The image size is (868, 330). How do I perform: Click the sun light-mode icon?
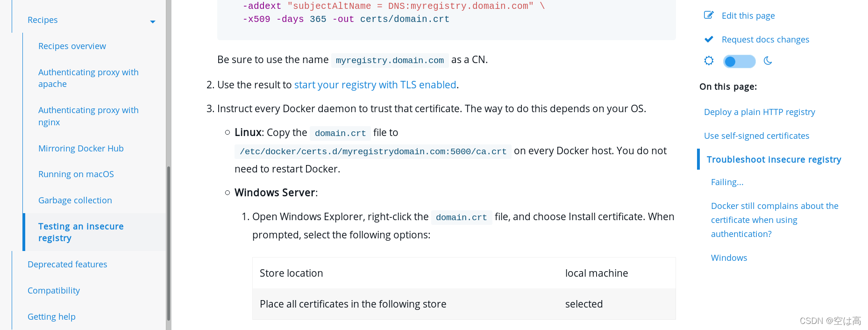tap(709, 61)
